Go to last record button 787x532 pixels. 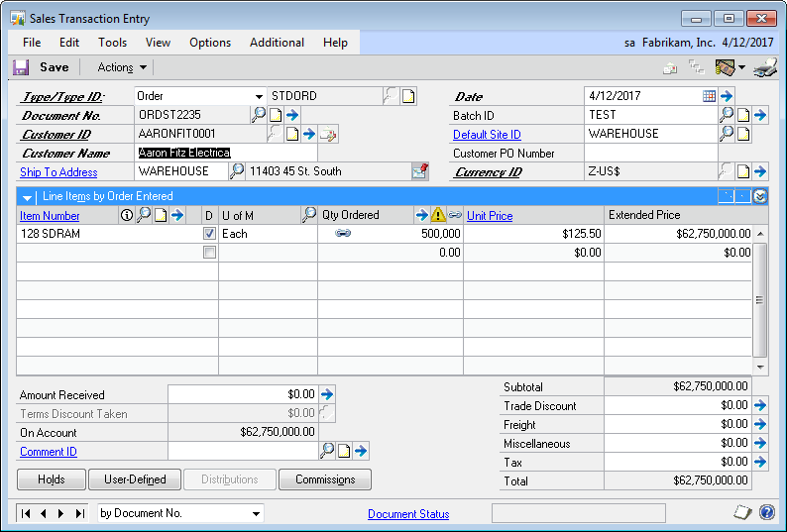coord(79,513)
